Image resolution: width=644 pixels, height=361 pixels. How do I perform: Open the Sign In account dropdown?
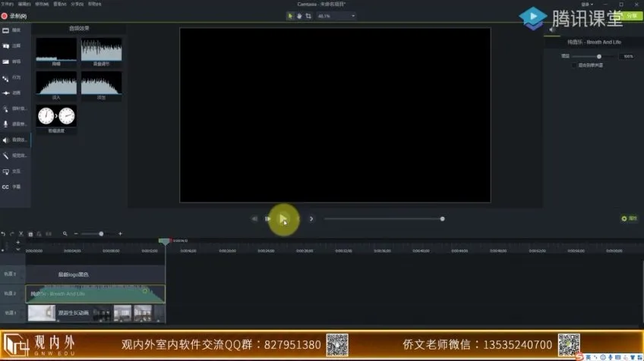pyautogui.click(x=587, y=5)
